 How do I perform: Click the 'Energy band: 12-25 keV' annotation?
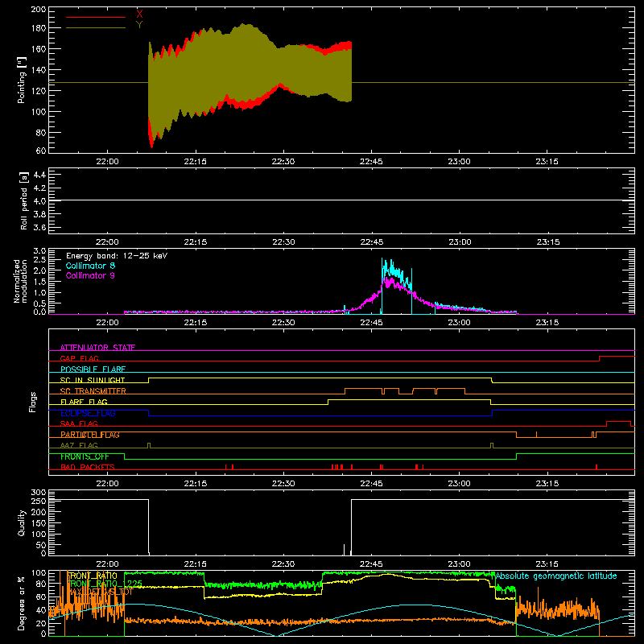(x=117, y=256)
